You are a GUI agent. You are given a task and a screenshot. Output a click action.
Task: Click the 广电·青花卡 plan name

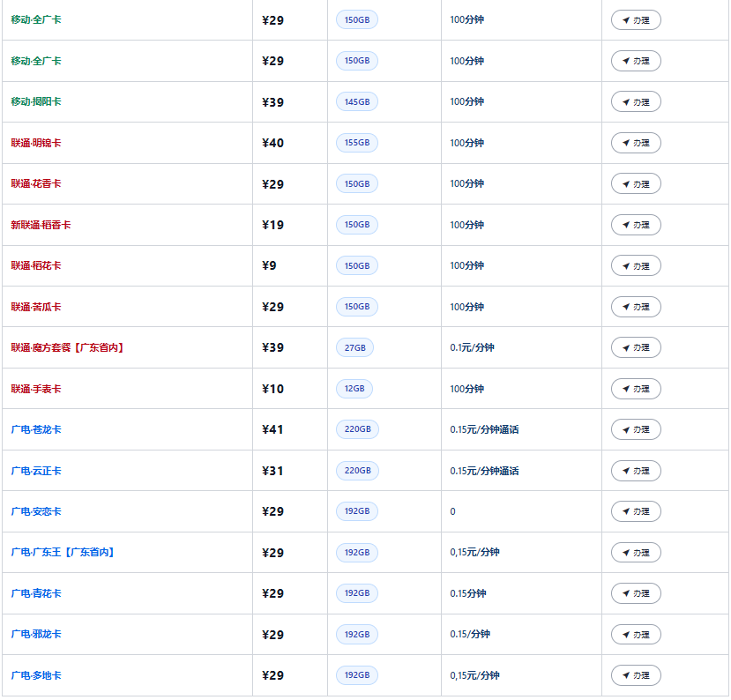click(36, 593)
